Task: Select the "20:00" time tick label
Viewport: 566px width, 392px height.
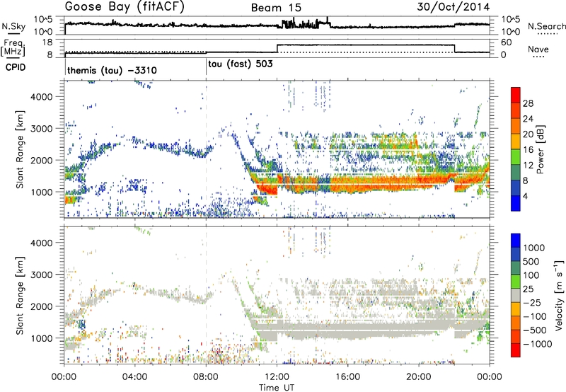Action: click(419, 377)
